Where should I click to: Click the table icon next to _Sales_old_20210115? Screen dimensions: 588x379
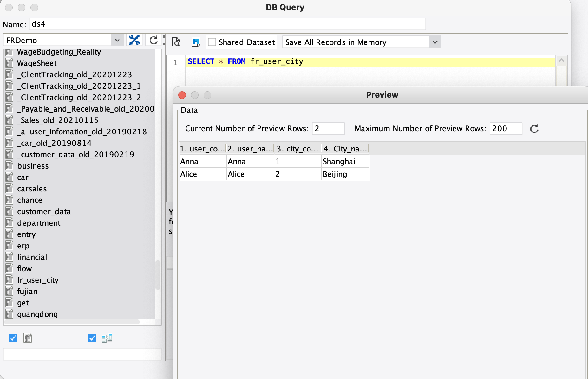10,120
